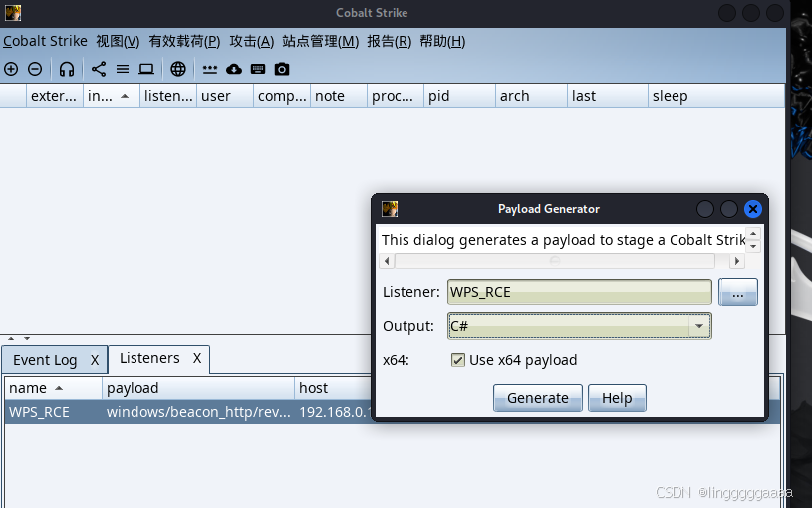Screen dimensions: 812x508
Task: Sort sessions by last column header
Action: (608, 96)
